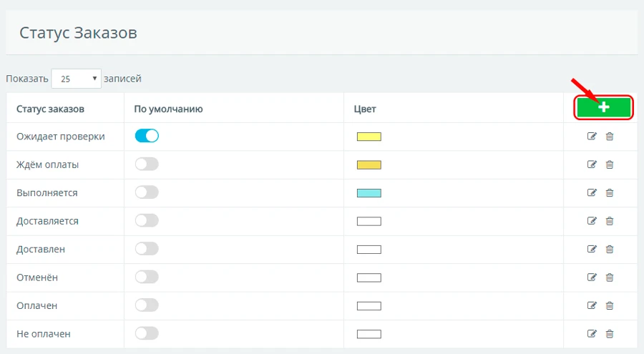The height and width of the screenshot is (354, 644).
Task: Delete the Не оплачен status
Action: click(610, 333)
